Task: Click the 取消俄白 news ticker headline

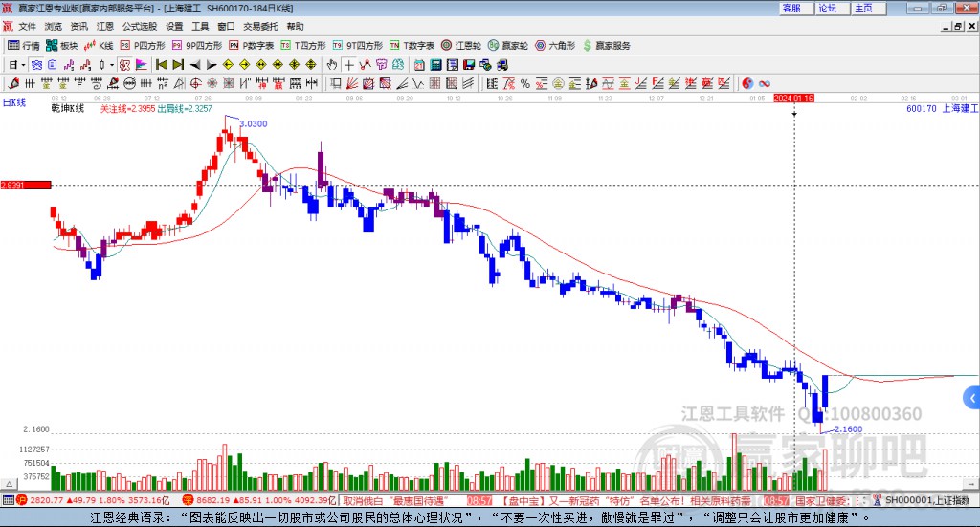Action: (x=395, y=501)
